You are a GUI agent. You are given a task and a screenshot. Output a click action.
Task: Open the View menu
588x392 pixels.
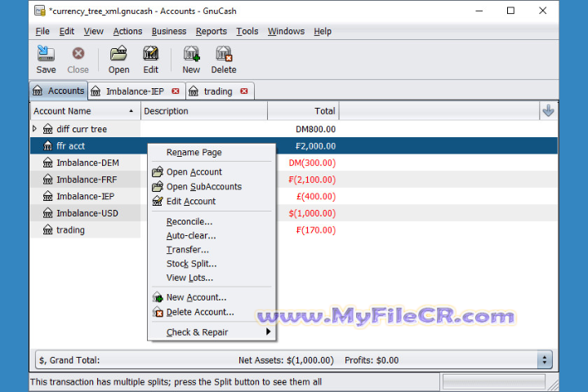(x=93, y=32)
